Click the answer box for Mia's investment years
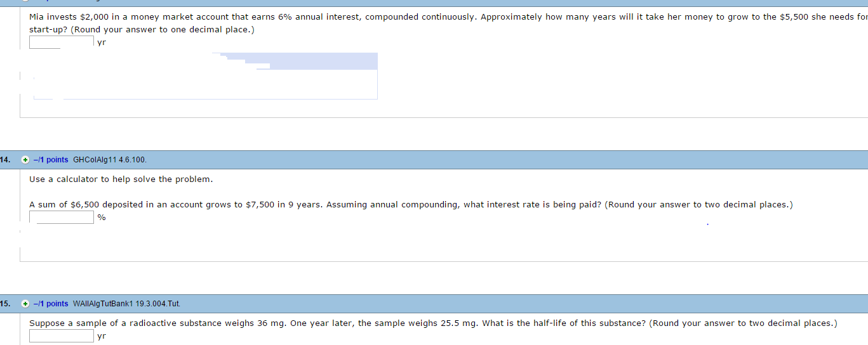Image resolution: width=868 pixels, height=345 pixels. [62, 42]
